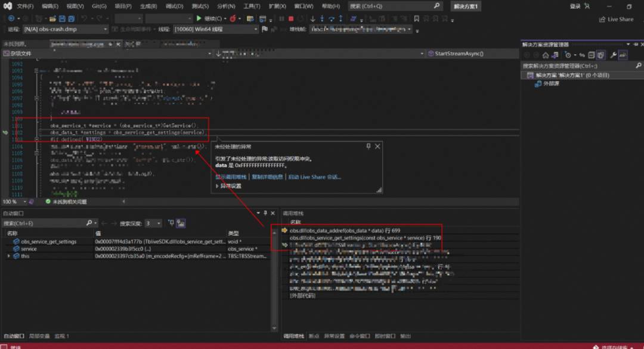Open the StartStreamAsync() member dropdown
This screenshot has height=349, width=644.
click(473, 54)
